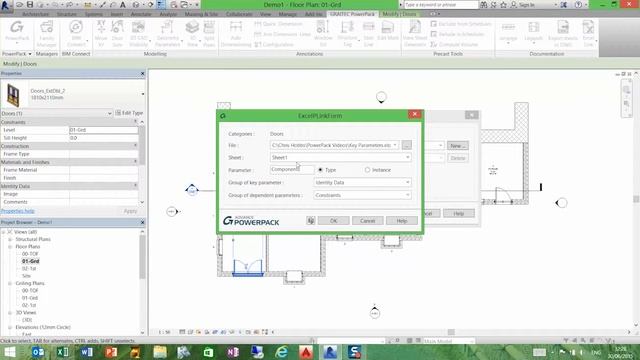Click the Level value field 01-Grd
This screenshot has width=640, height=360.
(104, 130)
